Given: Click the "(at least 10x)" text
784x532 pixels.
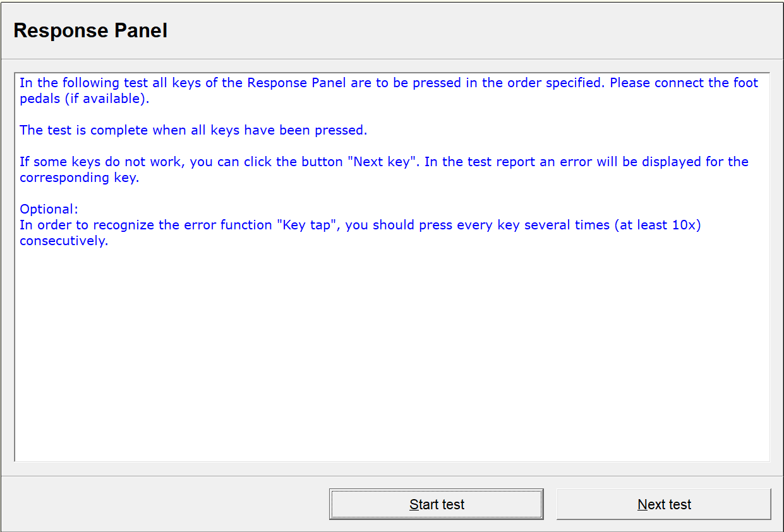Looking at the screenshot, I should point(657,226).
